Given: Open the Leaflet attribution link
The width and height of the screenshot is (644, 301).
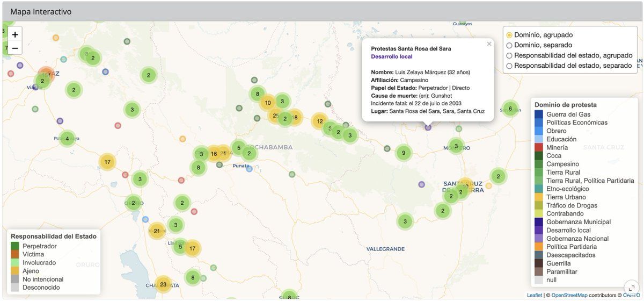Looking at the screenshot, I should [x=534, y=295].
